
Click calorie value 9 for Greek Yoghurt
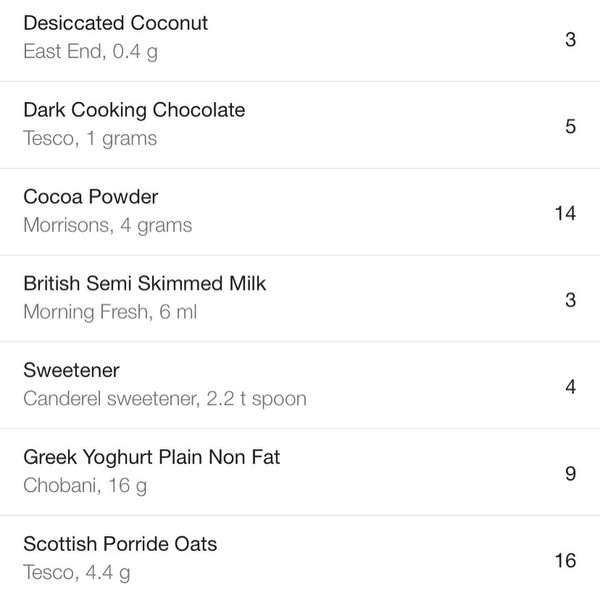coord(570,474)
